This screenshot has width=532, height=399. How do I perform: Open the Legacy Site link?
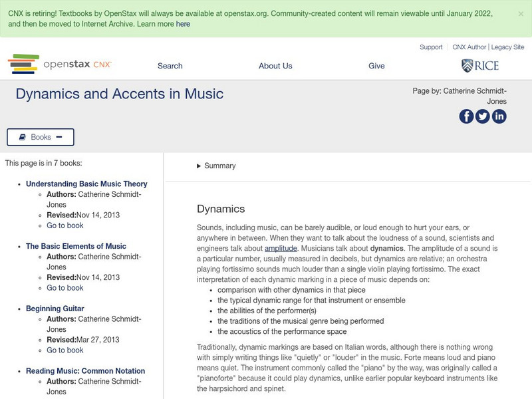(x=507, y=47)
